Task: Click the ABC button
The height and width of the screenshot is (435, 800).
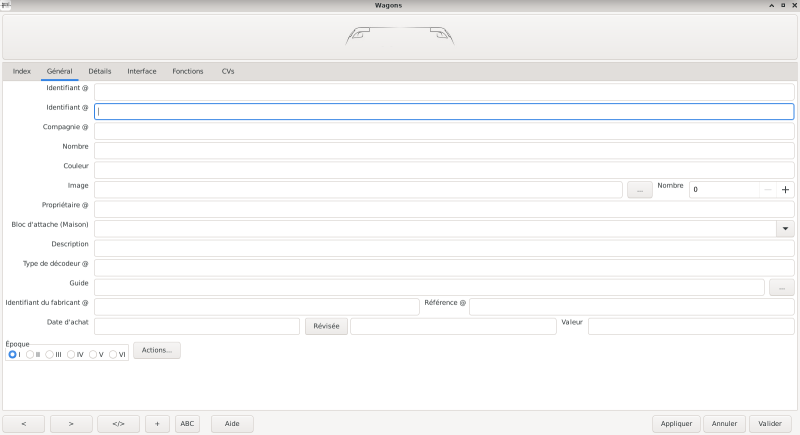Action: [187, 423]
